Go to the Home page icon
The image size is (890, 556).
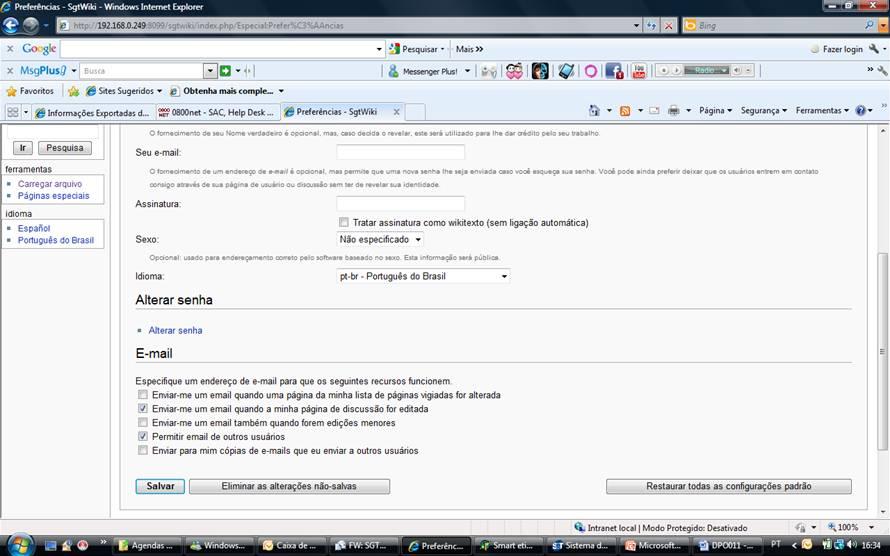pyautogui.click(x=594, y=111)
